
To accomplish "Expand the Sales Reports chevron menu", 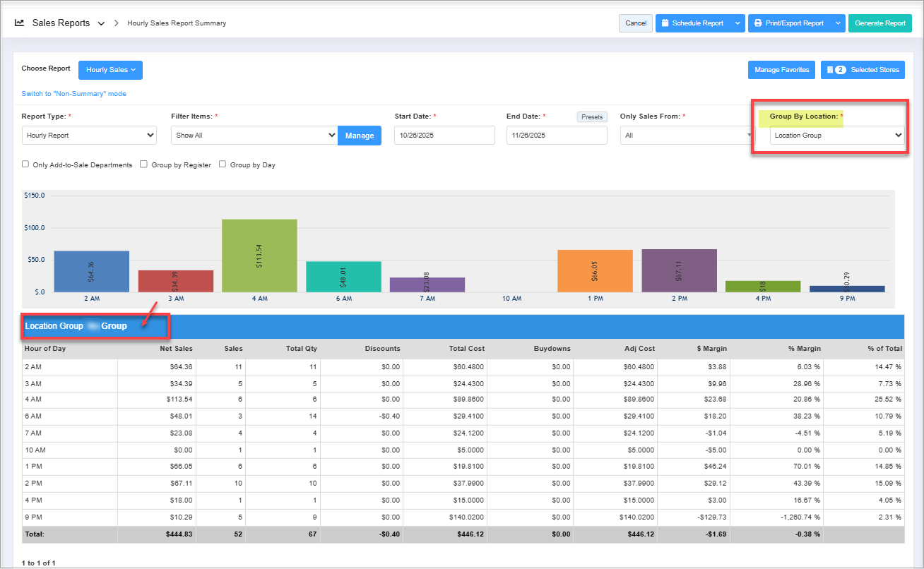I will 101,23.
